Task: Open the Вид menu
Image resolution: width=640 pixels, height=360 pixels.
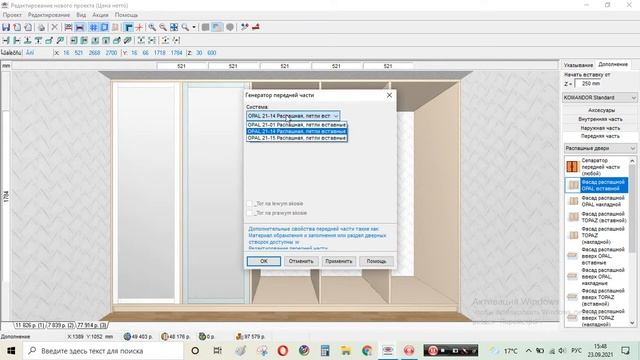Action: 81,15
